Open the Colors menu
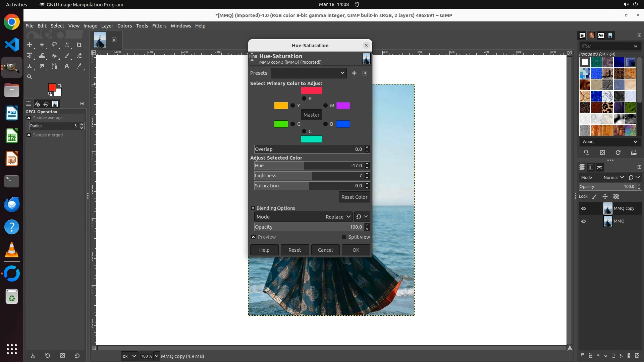The image size is (644, 362). [x=124, y=26]
